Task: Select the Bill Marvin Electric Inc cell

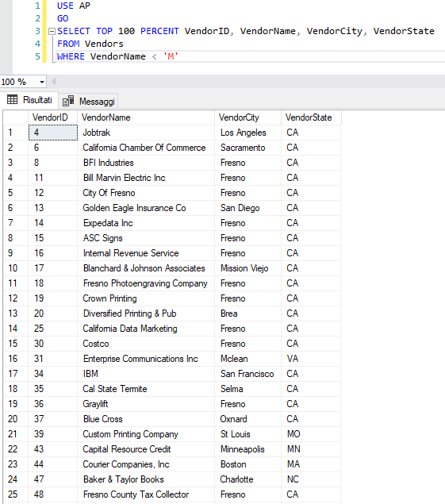Action: (146, 178)
